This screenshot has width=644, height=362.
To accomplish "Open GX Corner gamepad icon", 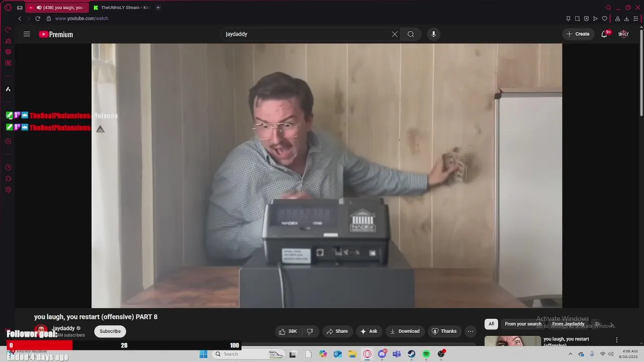I will [x=20, y=8].
